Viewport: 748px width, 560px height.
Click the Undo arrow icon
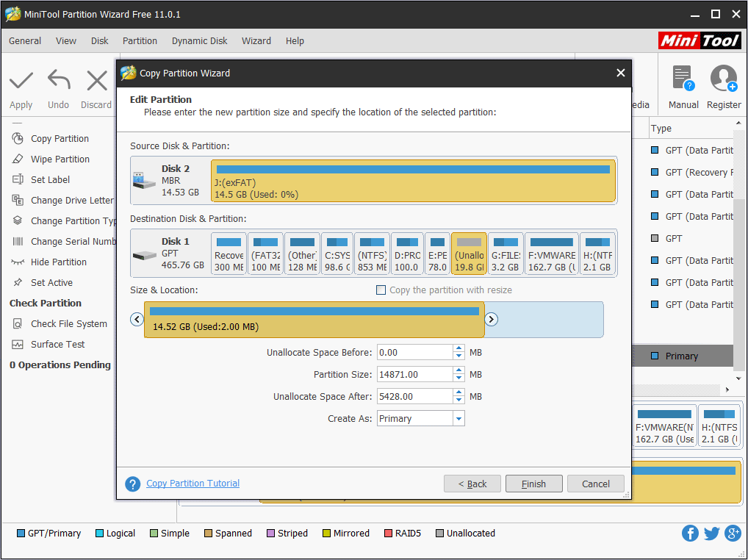(x=59, y=80)
